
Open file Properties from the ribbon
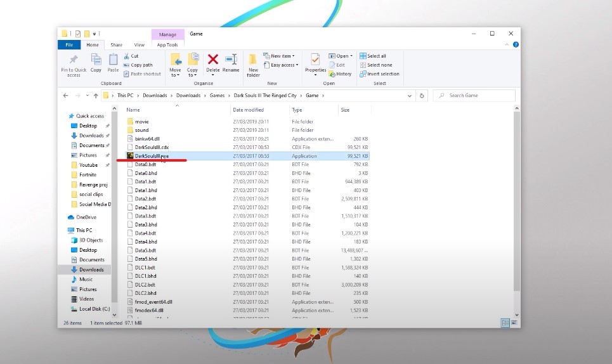315,65
